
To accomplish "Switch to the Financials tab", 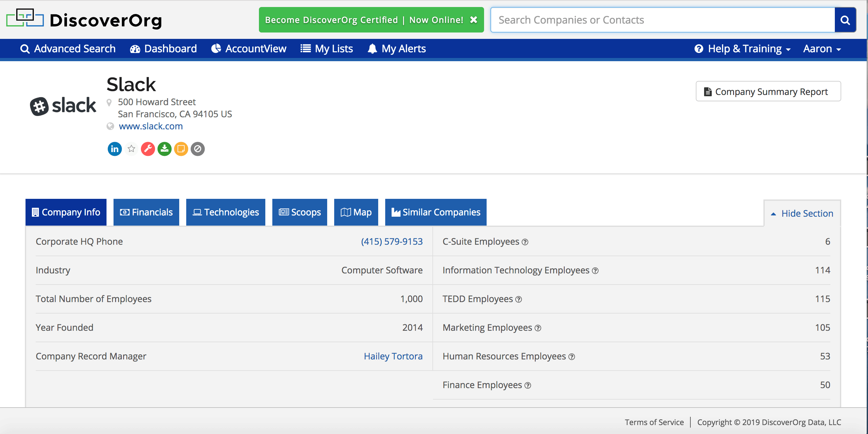I will pyautogui.click(x=146, y=212).
